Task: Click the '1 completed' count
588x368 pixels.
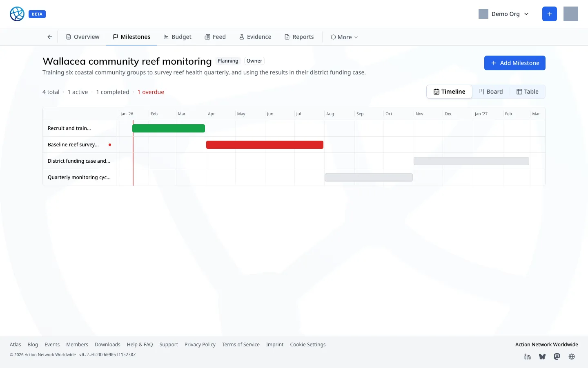Action: 113,92
